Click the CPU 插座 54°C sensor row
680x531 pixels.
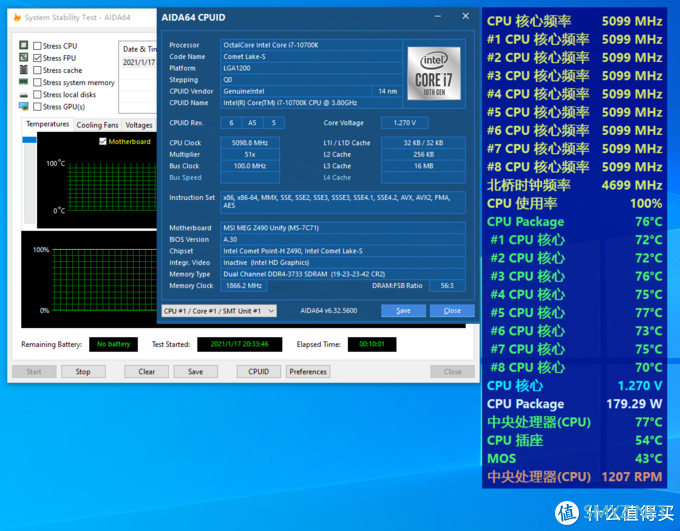point(574,440)
